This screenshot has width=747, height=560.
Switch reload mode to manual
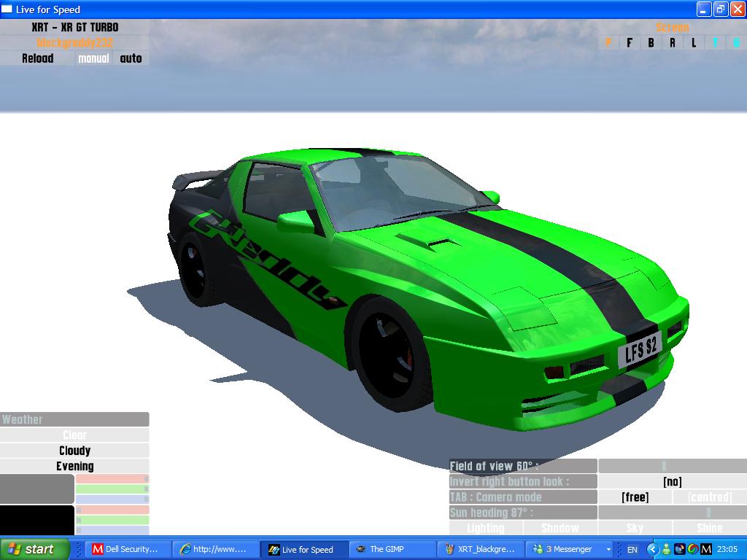93,58
